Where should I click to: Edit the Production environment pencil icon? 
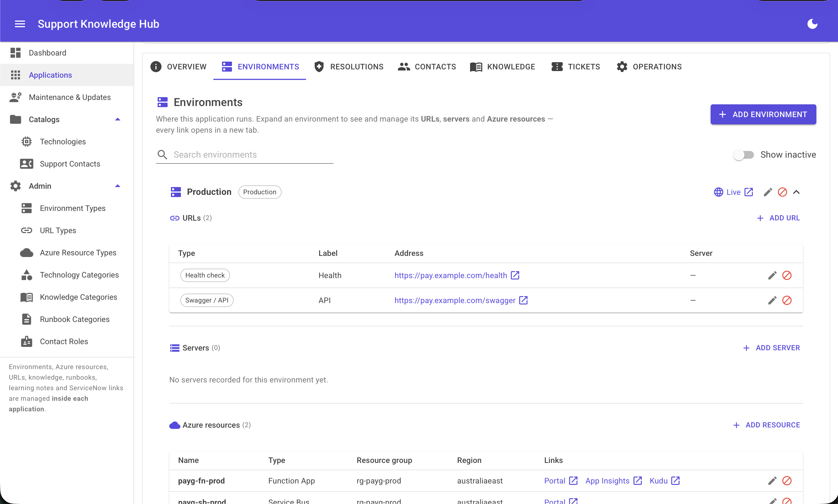pyautogui.click(x=768, y=192)
